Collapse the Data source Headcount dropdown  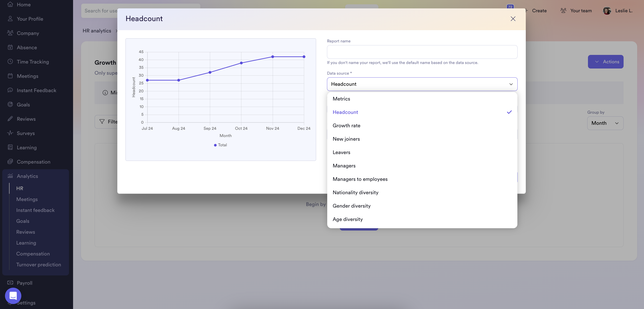click(511, 84)
